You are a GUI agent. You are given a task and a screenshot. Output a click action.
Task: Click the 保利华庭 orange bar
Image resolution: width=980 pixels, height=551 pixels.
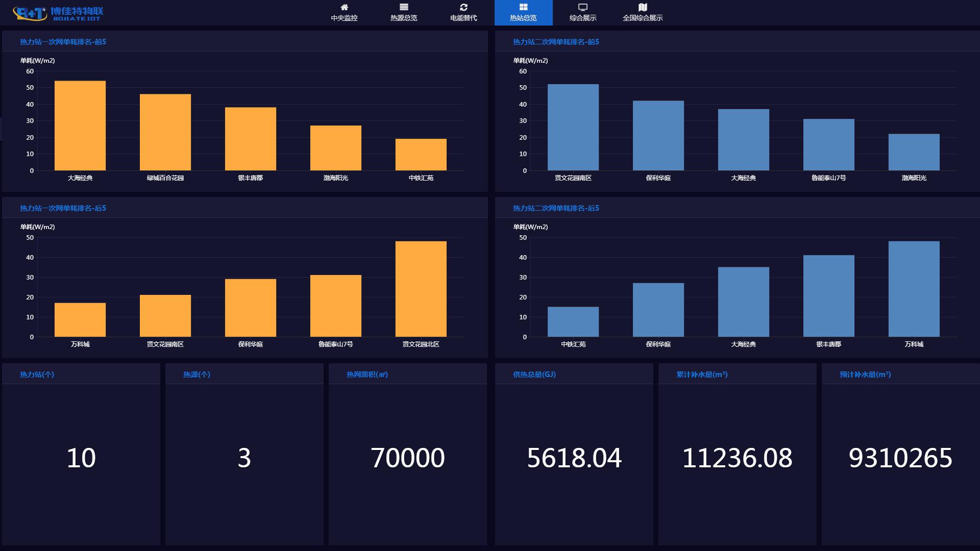point(251,308)
